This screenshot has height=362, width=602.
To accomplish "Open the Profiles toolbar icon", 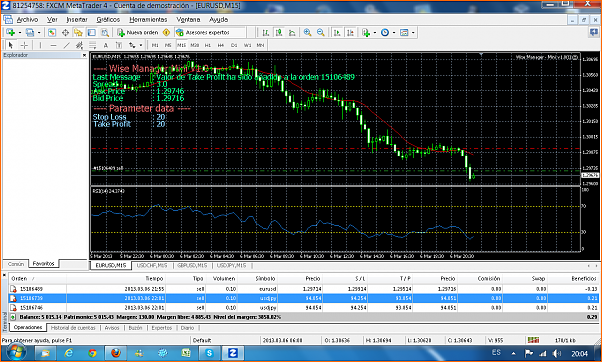I will point(30,33).
